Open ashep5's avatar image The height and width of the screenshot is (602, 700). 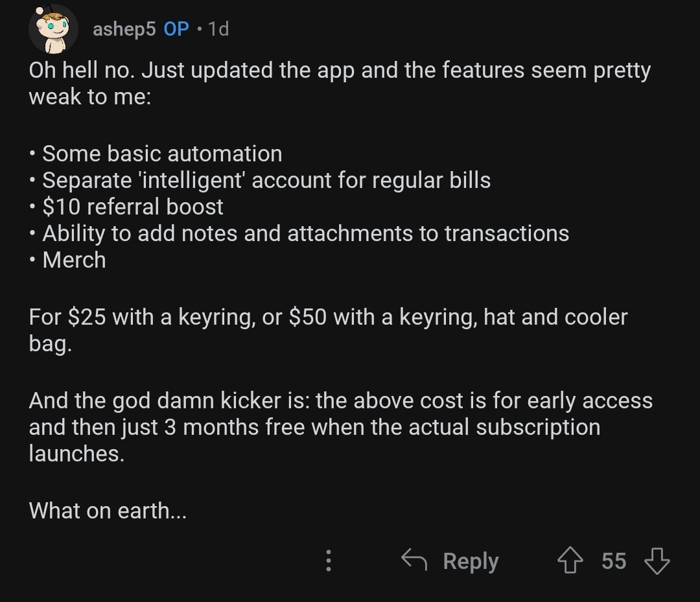point(54,30)
